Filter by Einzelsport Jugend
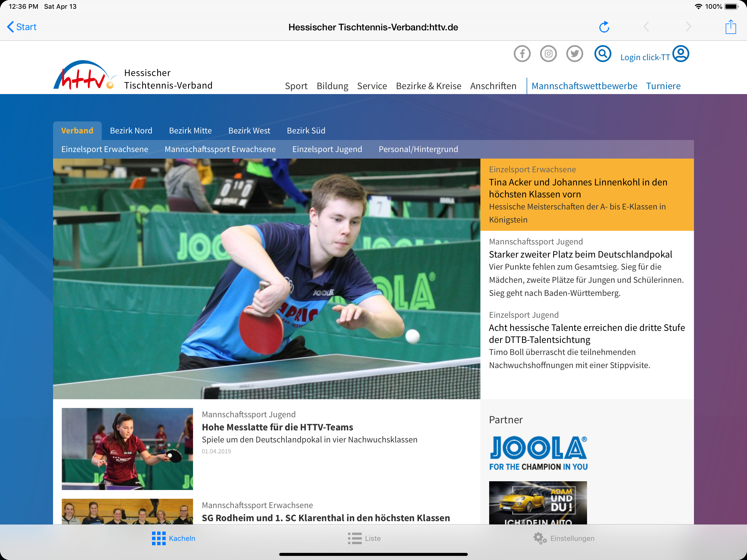This screenshot has height=560, width=747. 327,149
